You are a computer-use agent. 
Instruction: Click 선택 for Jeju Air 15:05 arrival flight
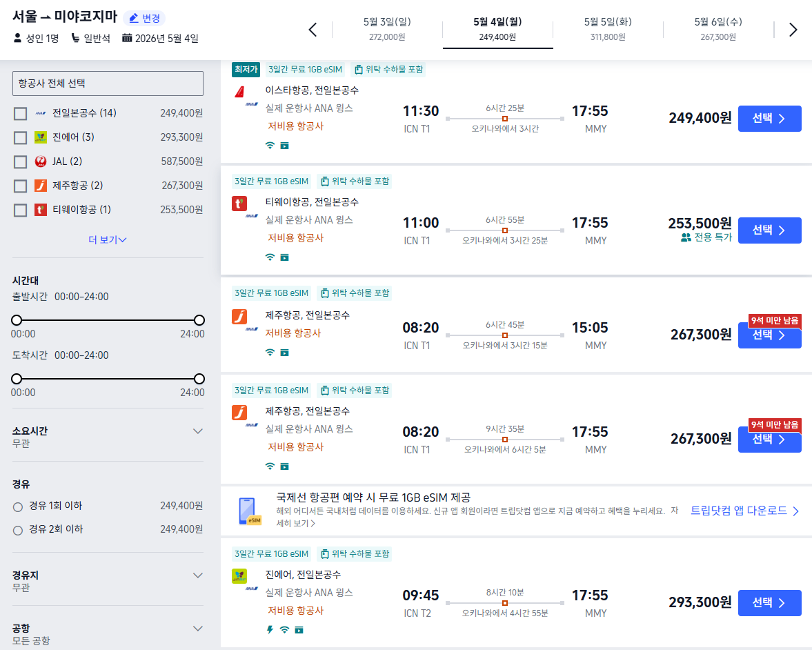click(x=769, y=335)
